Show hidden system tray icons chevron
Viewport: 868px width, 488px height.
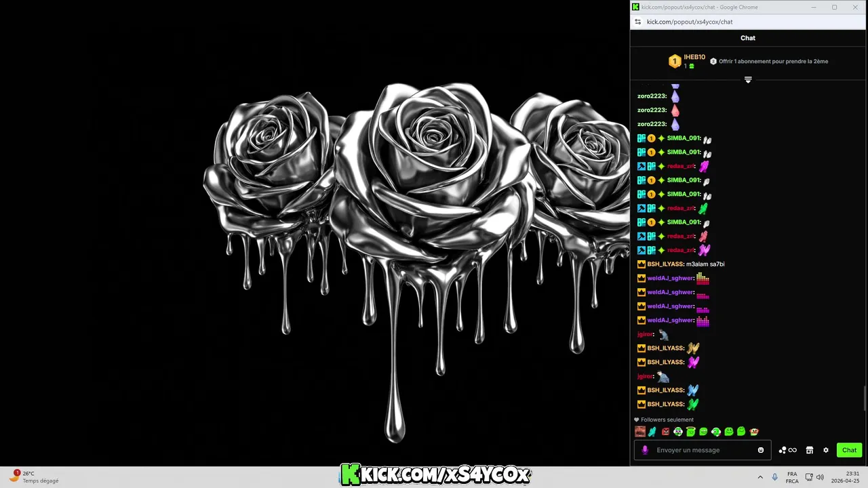[x=760, y=477]
